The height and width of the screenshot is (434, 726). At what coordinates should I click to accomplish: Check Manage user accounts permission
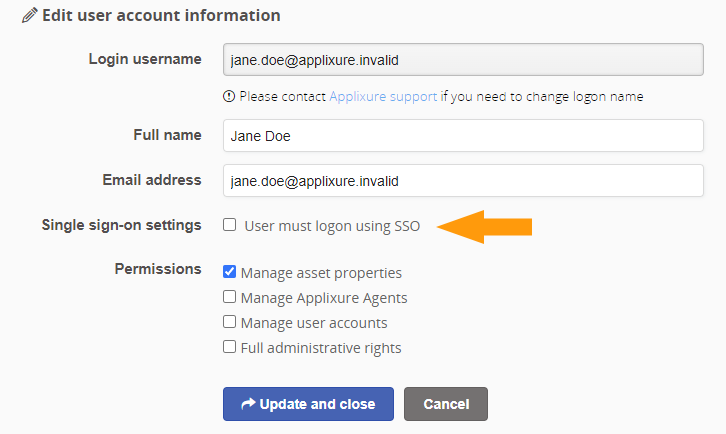(230, 321)
